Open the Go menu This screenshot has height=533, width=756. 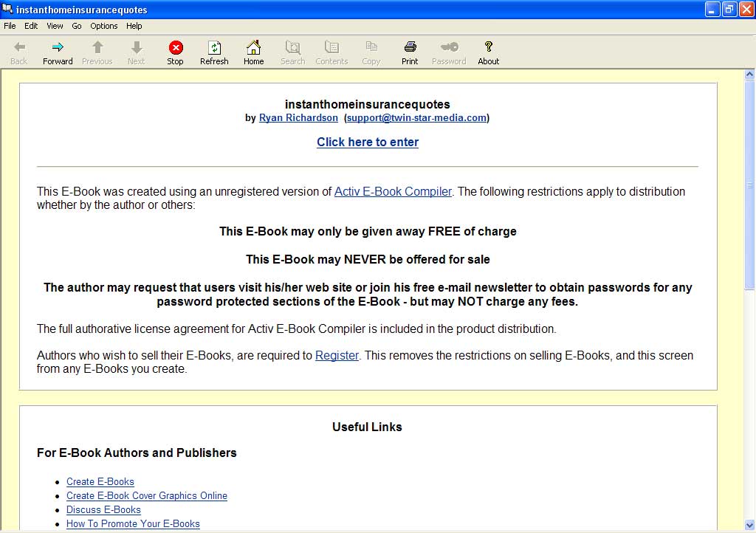[x=77, y=26]
